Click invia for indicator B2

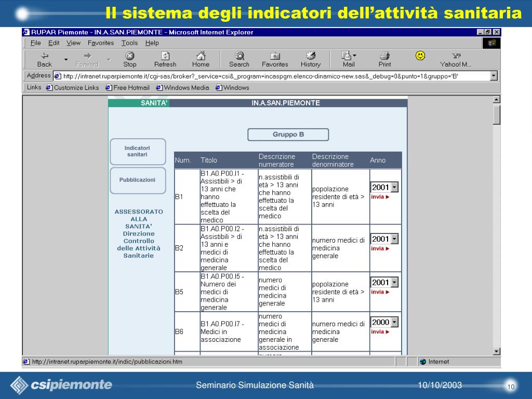[x=380, y=248]
